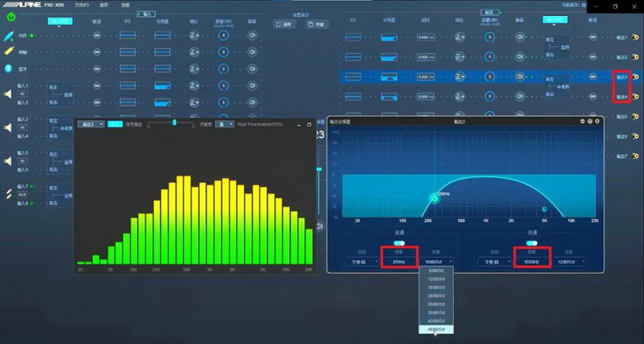
Task: Choose 6dB/Oct from the slope list
Action: click(x=436, y=271)
